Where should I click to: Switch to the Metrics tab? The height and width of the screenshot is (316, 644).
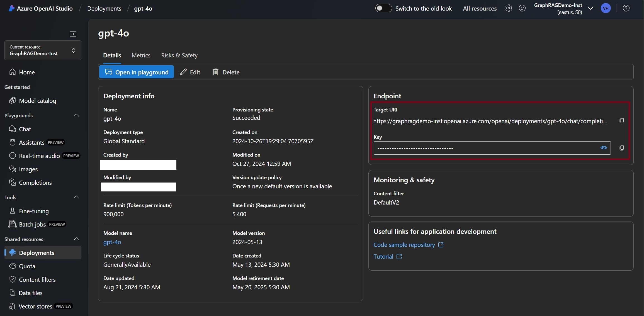coord(141,55)
